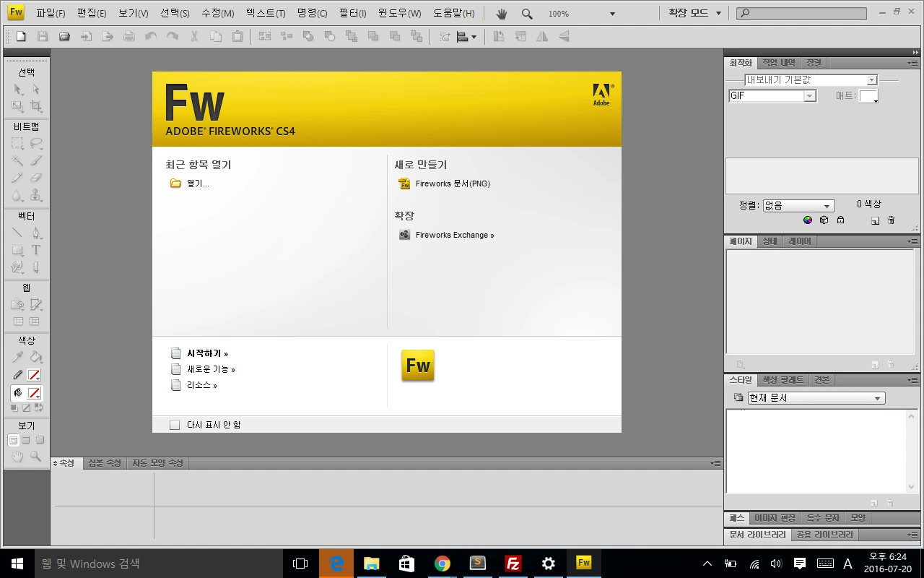Image resolution: width=924 pixels, height=578 pixels.
Task: Switch to the 색상 팔레트 tab
Action: coord(783,380)
